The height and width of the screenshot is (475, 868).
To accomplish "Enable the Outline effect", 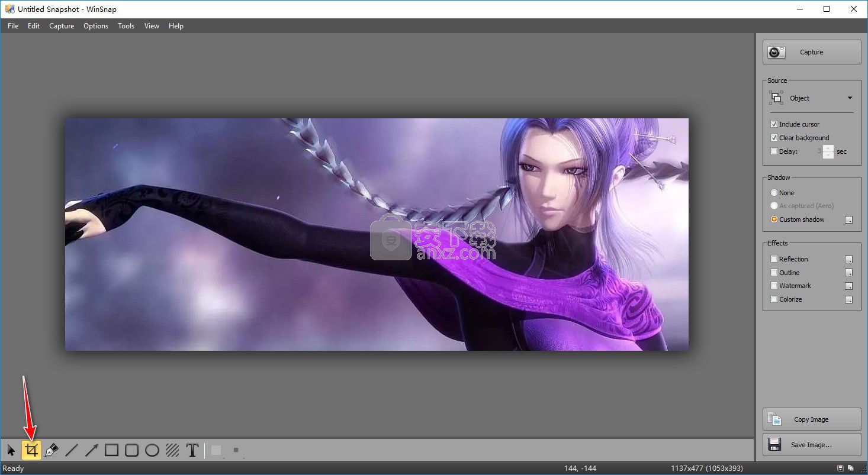I will pyautogui.click(x=774, y=273).
